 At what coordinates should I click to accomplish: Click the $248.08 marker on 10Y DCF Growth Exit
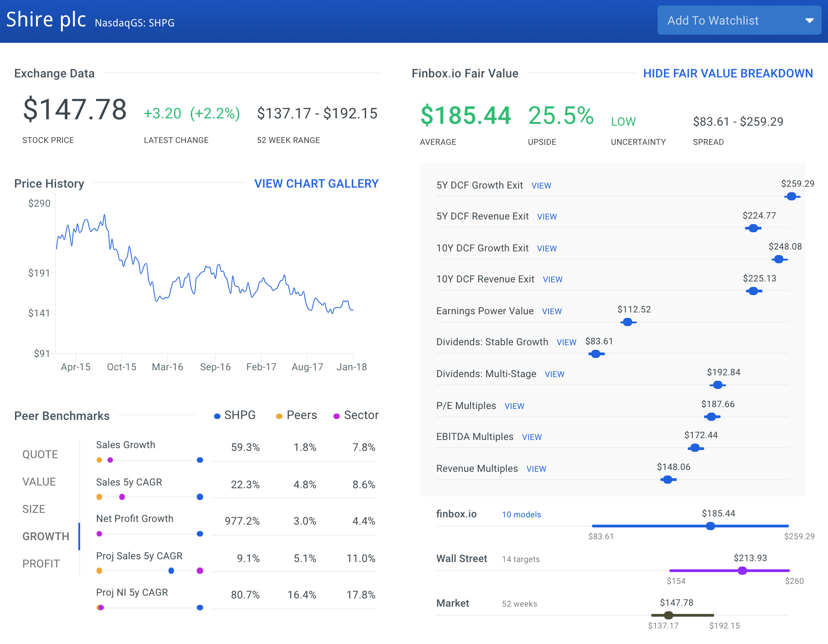pos(779,259)
